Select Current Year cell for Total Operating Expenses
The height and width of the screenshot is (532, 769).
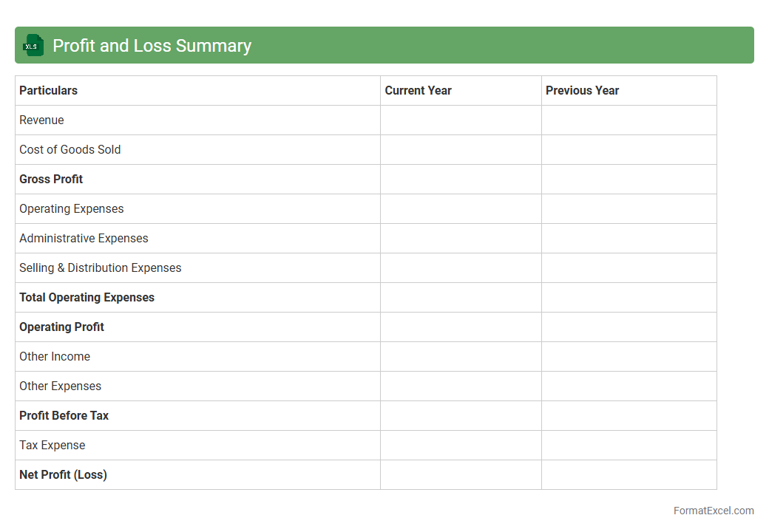[461, 298]
